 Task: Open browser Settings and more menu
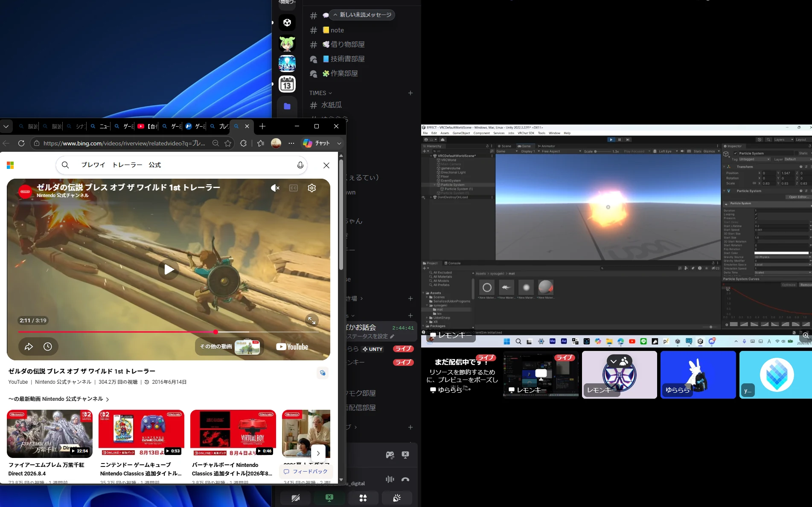291,143
